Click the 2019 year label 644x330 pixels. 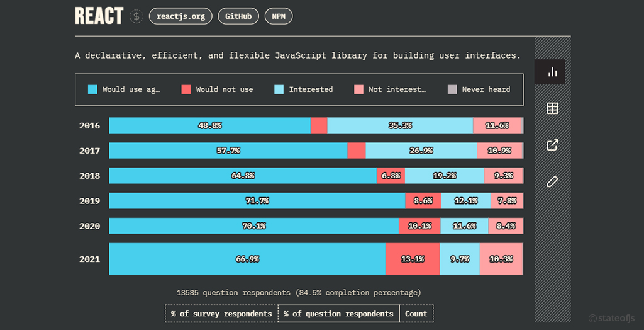[x=89, y=201]
